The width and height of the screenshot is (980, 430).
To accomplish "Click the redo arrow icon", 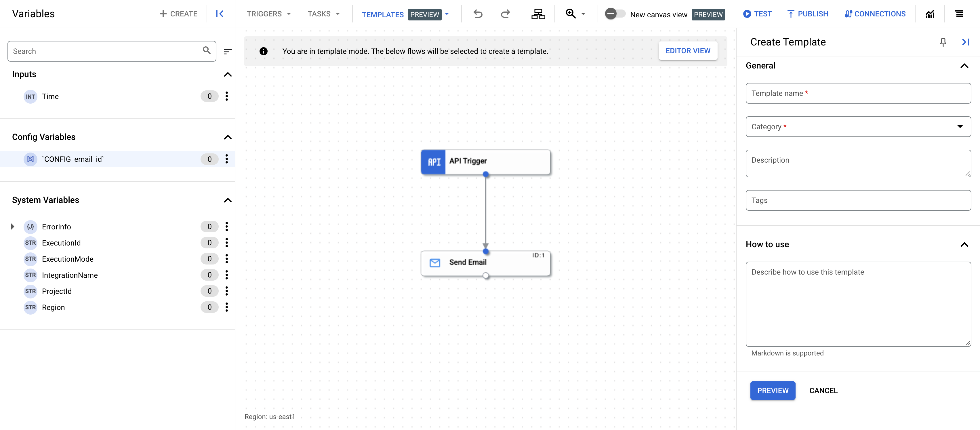I will 504,14.
